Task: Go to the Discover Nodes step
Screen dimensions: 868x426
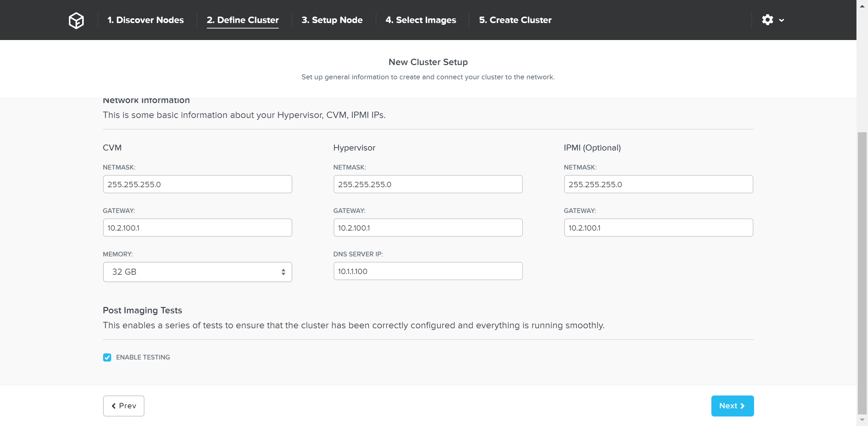Action: click(x=145, y=20)
